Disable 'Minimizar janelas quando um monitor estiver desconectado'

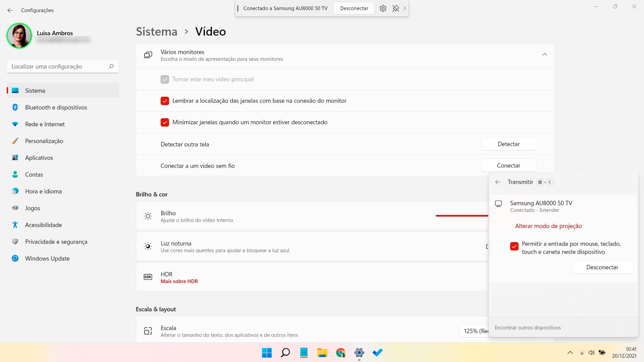165,122
